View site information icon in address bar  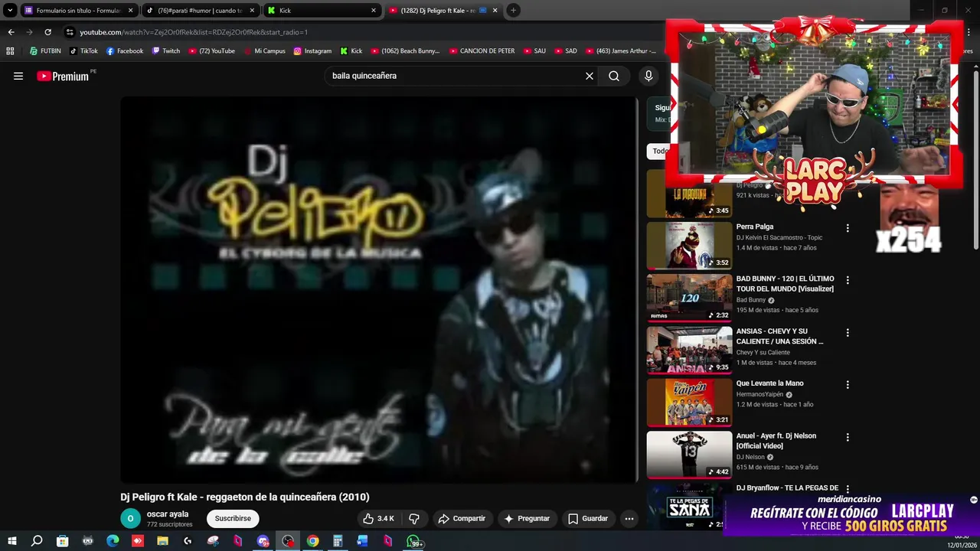pos(70,32)
